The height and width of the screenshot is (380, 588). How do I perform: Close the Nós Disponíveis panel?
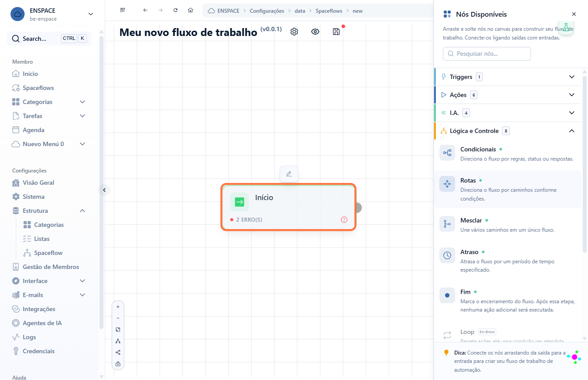pyautogui.click(x=574, y=14)
